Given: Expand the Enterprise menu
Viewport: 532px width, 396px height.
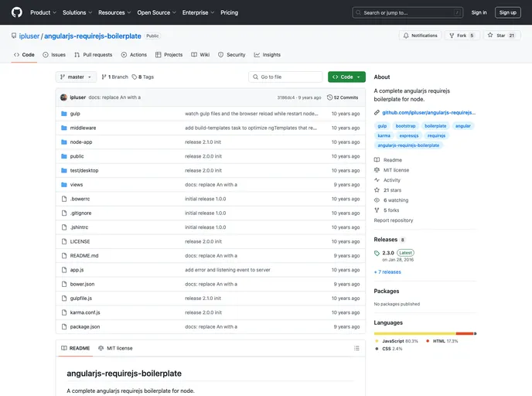Looking at the screenshot, I should (x=198, y=12).
